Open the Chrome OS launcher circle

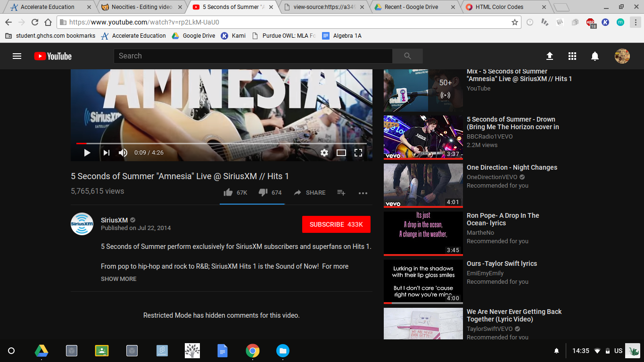tap(11, 351)
